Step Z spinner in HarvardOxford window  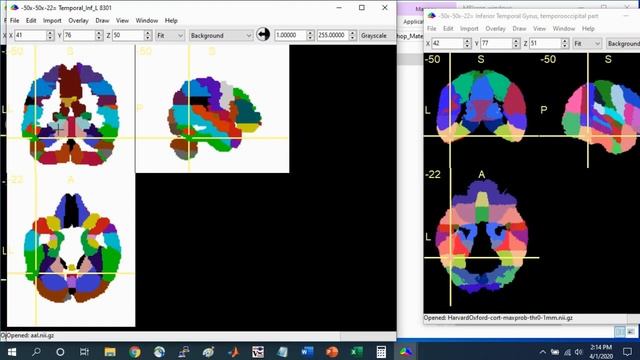click(565, 43)
